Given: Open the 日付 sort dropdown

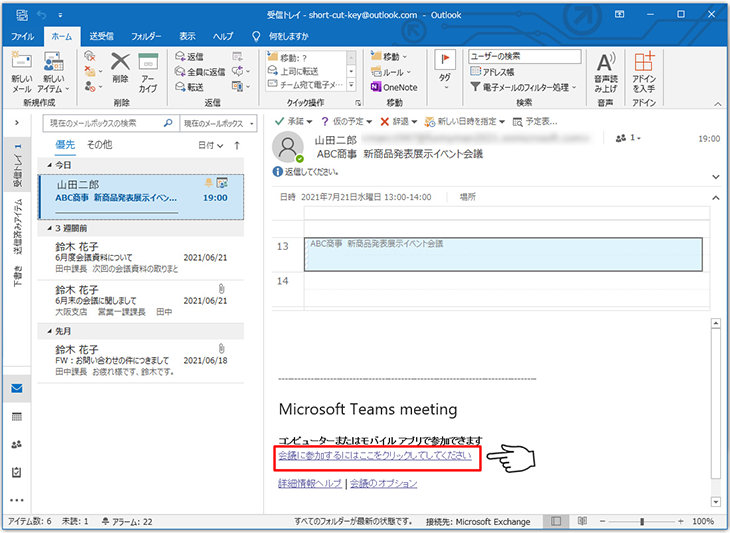Looking at the screenshot, I should (210, 145).
